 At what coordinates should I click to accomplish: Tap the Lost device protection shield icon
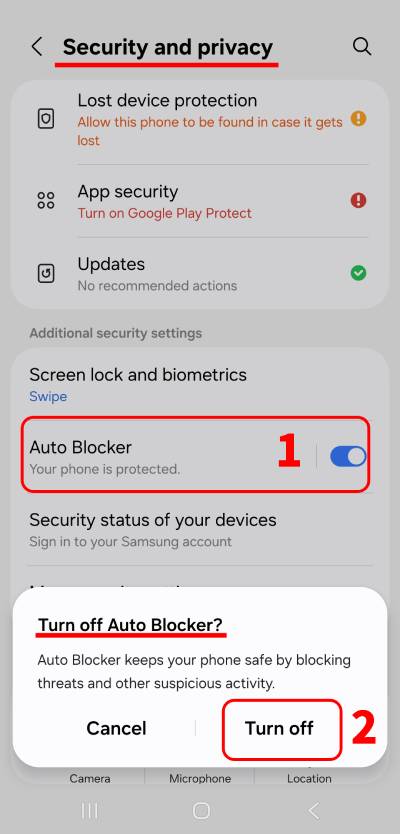[x=46, y=119]
